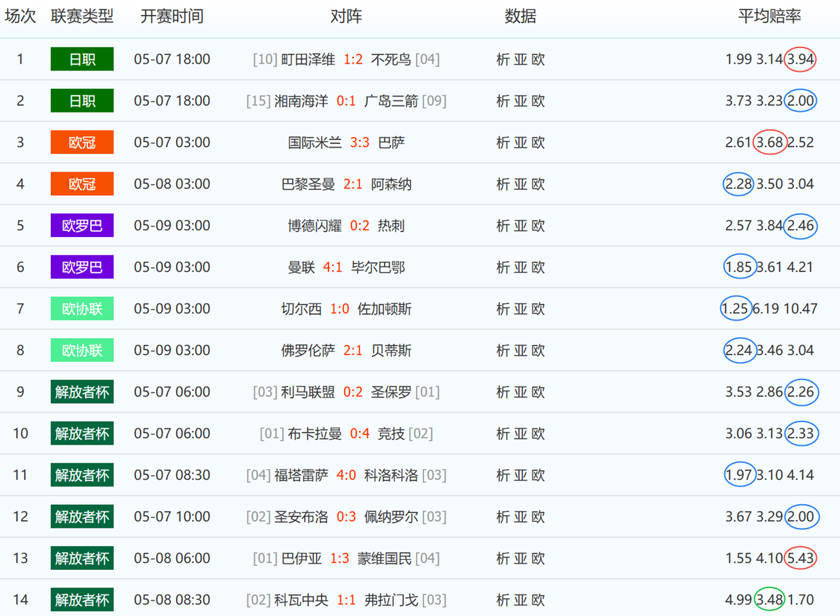This screenshot has height=616, width=840.
Task: Select the 解放者杯 tag for 利马联盟 match
Action: [82, 392]
